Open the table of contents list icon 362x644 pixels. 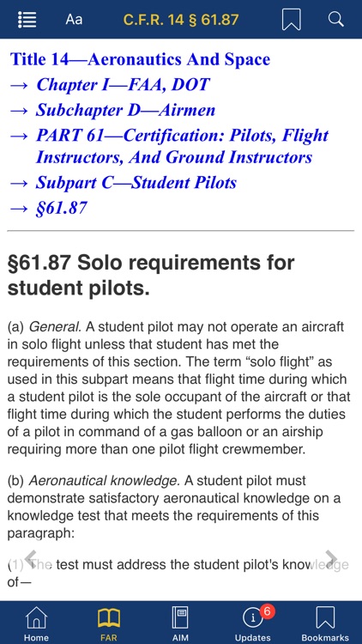point(27,19)
